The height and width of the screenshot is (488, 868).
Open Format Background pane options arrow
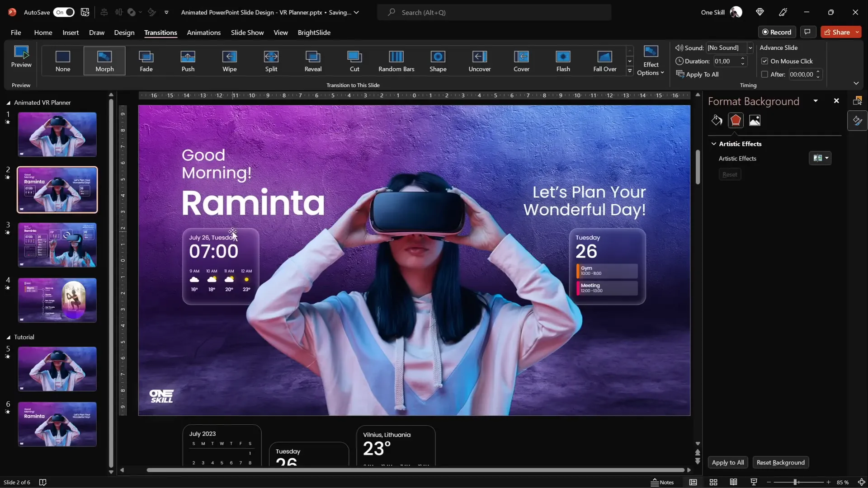(x=816, y=101)
